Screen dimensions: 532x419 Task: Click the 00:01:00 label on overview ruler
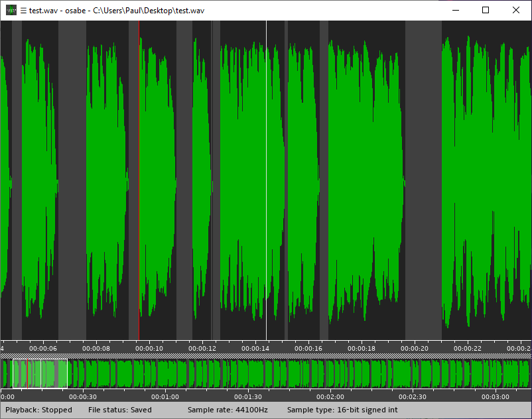[x=165, y=397]
